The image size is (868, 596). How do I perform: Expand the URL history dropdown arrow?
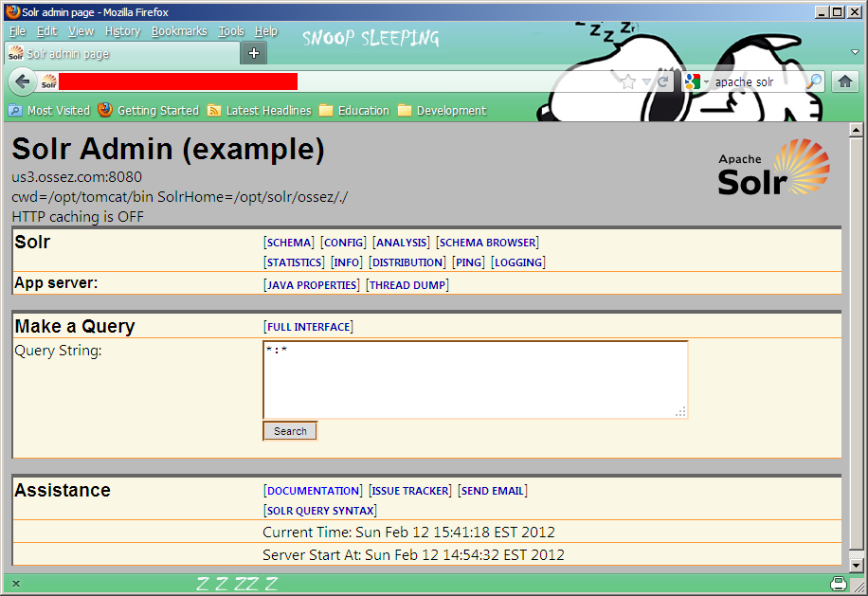click(x=646, y=82)
